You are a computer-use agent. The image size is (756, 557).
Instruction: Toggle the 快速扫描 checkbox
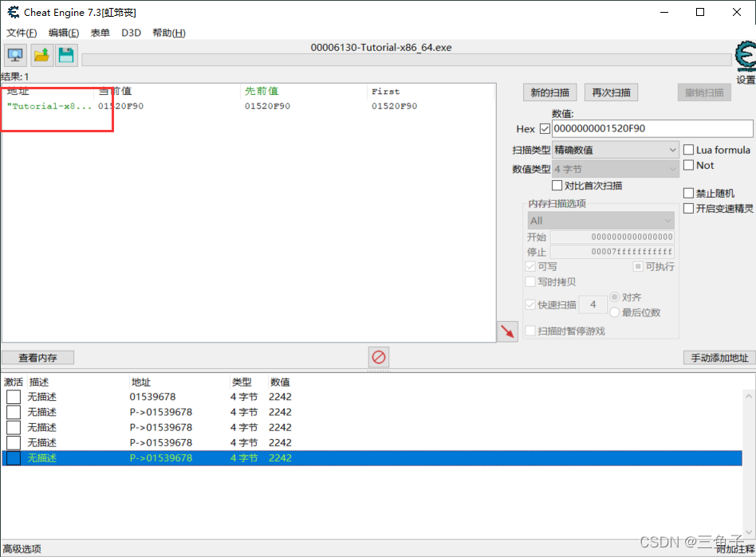coord(530,304)
